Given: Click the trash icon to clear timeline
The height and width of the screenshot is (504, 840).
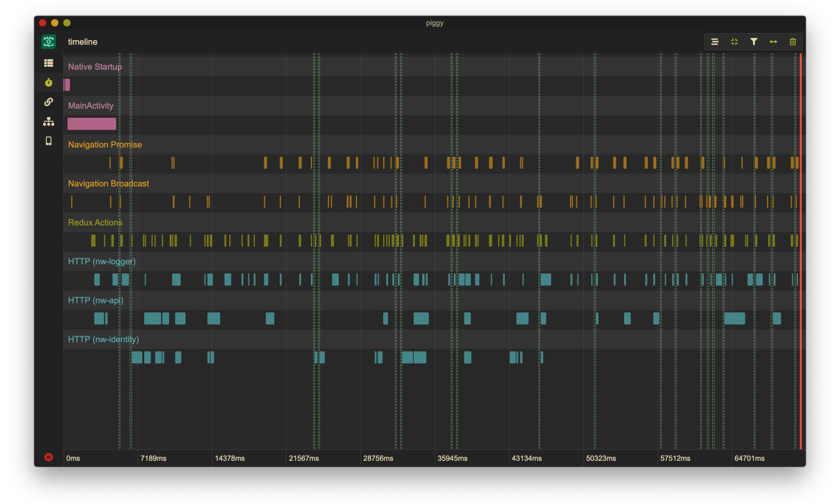Looking at the screenshot, I should [793, 41].
